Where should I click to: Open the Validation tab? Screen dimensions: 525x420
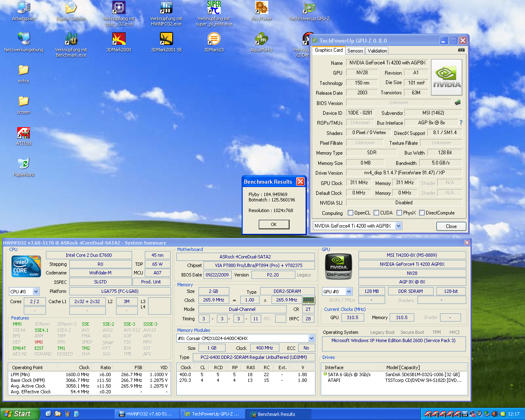(377, 51)
